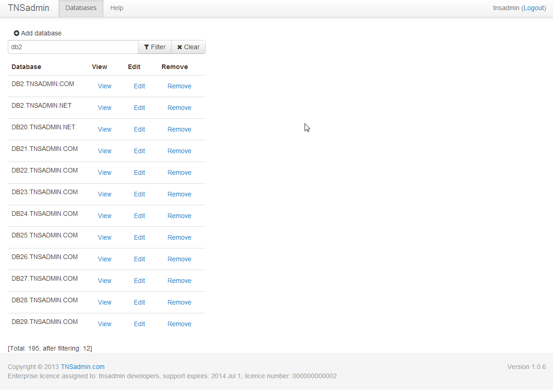Click the DB20.TNSADMIN.NET name cell
This screenshot has height=392, width=553.
[x=43, y=127]
